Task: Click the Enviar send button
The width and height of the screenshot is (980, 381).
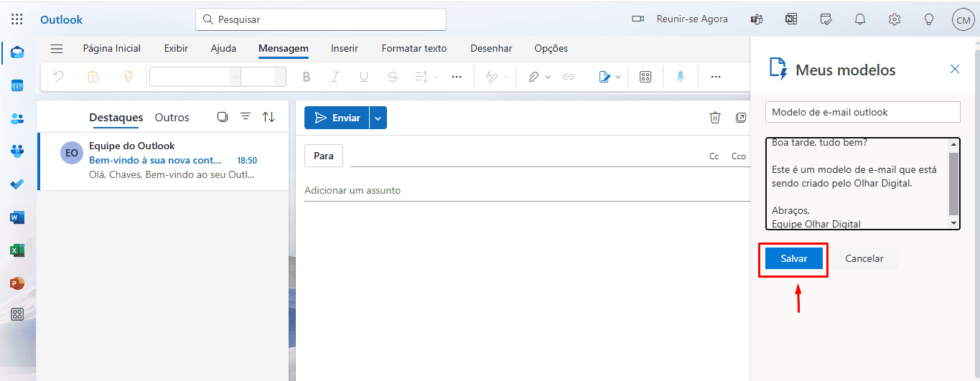Action: [x=337, y=118]
